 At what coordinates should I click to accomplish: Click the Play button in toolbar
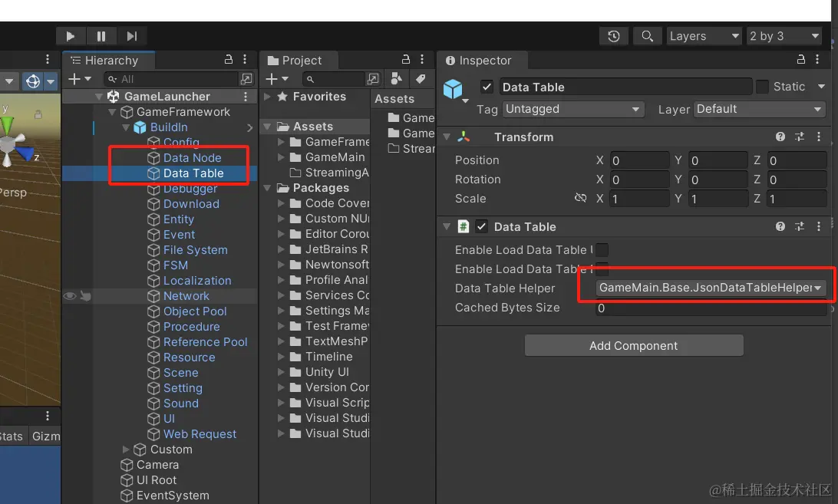tap(71, 36)
